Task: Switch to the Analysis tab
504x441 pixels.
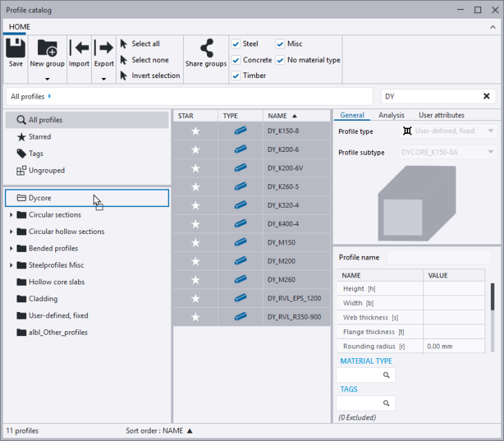Action: pos(391,115)
